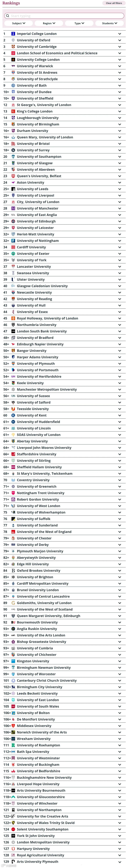This screenshot has height=868, width=126.
Task: Open the Type filter dropdown
Action: click(79, 23)
